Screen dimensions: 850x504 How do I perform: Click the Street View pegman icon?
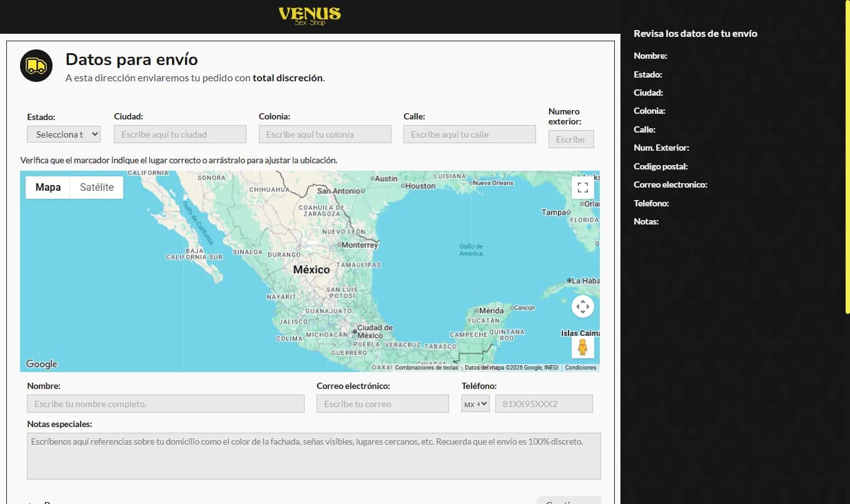pyautogui.click(x=582, y=347)
